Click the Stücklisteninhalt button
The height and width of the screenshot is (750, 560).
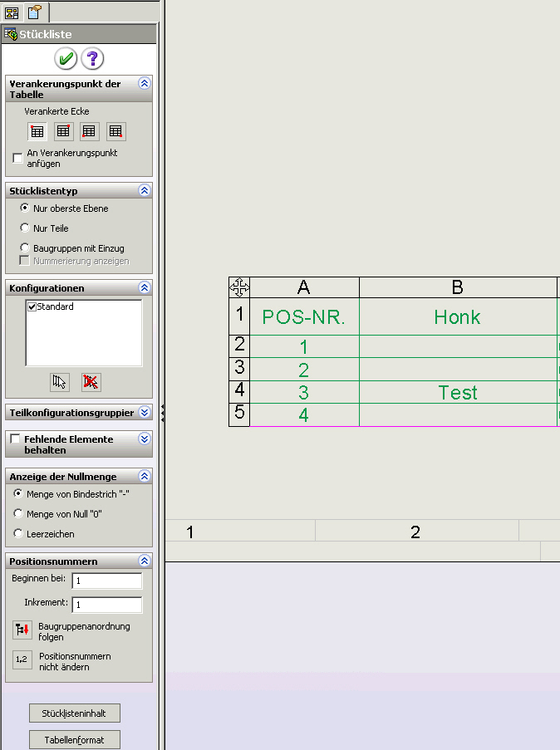tap(75, 713)
